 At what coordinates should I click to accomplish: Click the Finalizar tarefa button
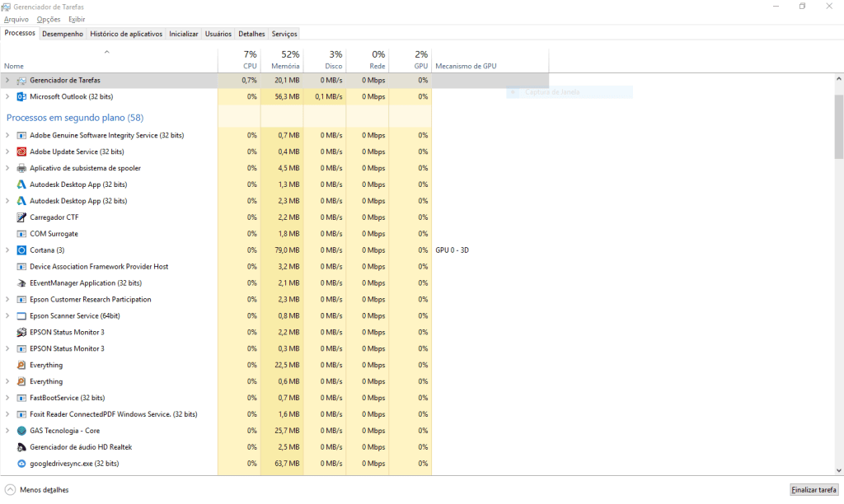coord(814,490)
